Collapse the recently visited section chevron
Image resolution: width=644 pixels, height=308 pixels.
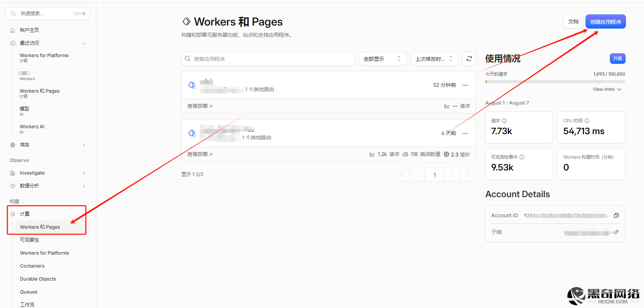(84, 43)
